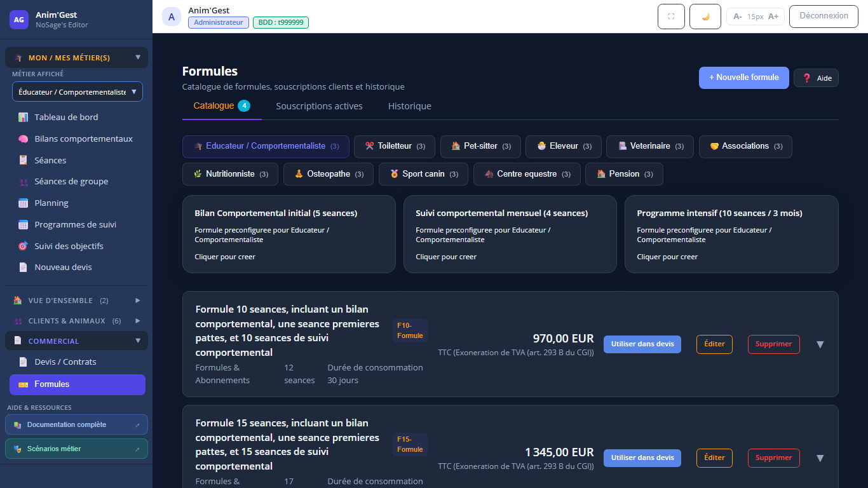868x488 pixels.
Task: Switch to the Historique tab
Action: click(410, 106)
